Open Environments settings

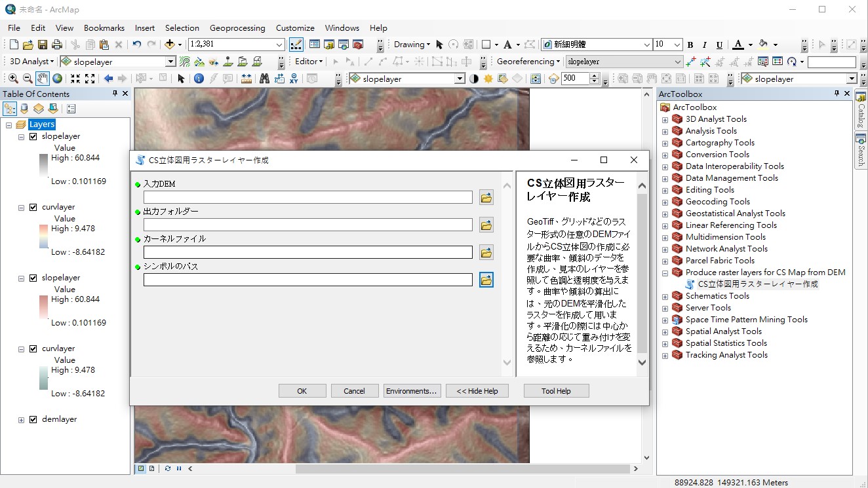coord(412,391)
